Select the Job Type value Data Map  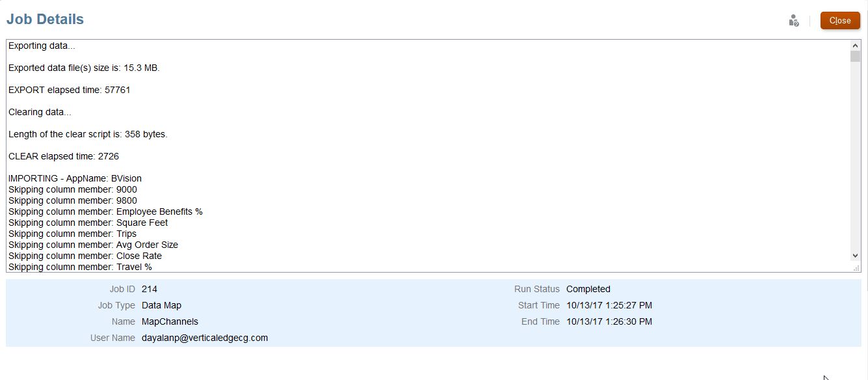pos(161,305)
